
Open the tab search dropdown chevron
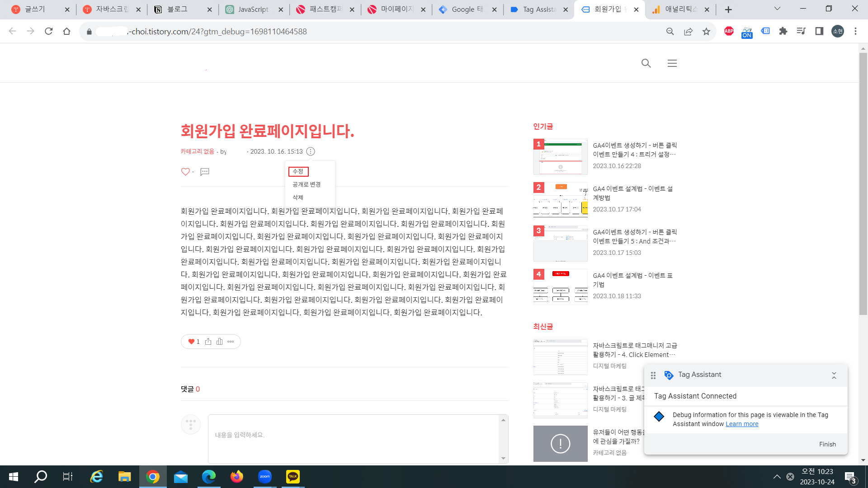click(777, 9)
